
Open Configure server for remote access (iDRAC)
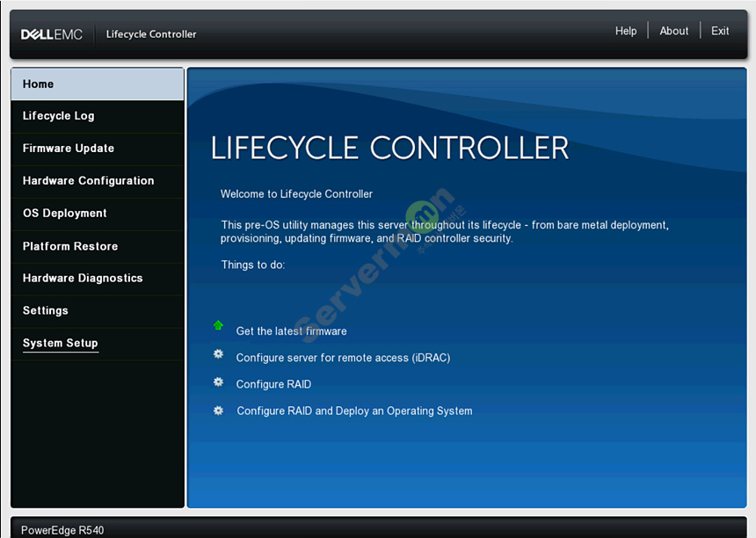[x=343, y=358]
